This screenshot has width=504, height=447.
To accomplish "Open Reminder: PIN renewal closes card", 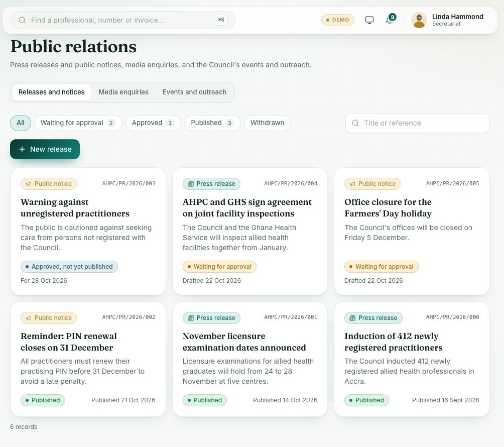I will pos(88,359).
